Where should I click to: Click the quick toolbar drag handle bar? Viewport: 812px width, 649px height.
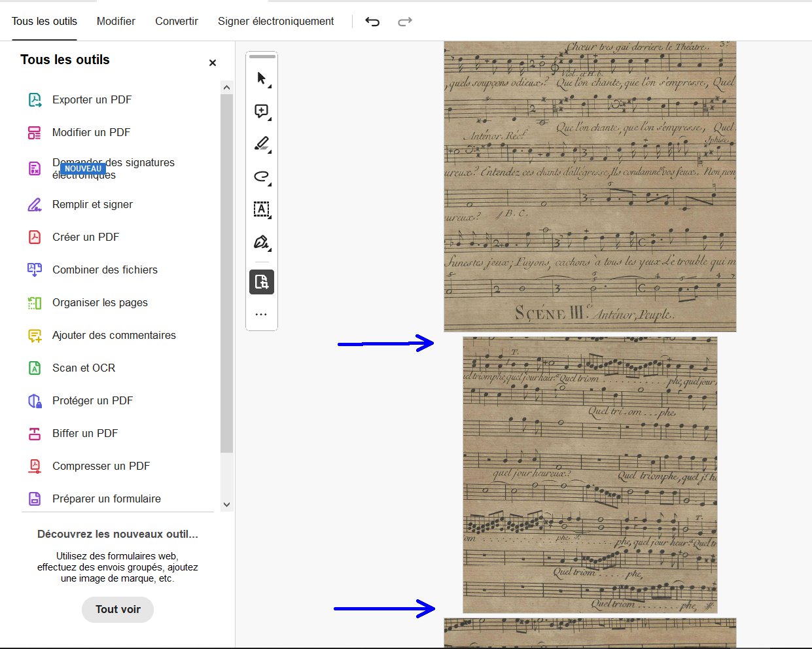click(x=262, y=56)
